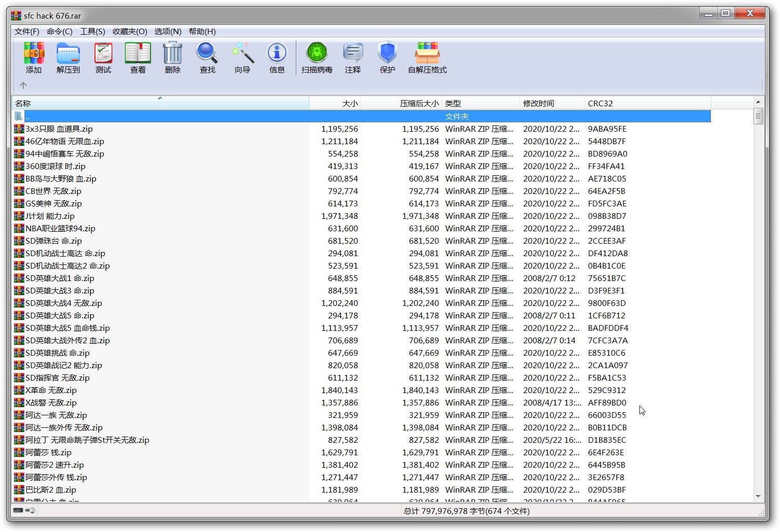
Task: Select file SD英雄大战1 命.zip
Action: pyautogui.click(x=60, y=278)
